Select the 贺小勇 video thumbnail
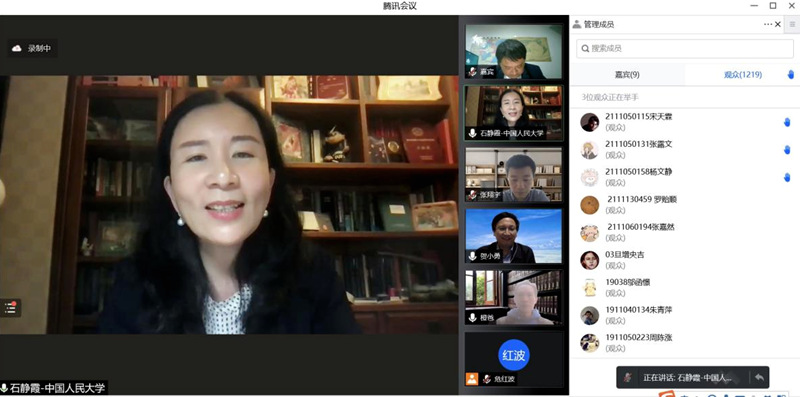 (514, 236)
